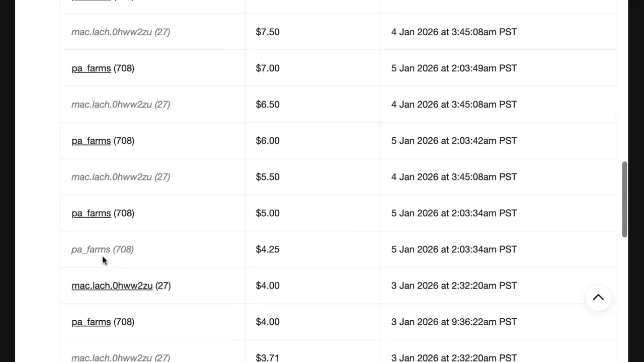The image size is (644, 362).
Task: Click the $4.25 bid amount
Action: tap(268, 249)
